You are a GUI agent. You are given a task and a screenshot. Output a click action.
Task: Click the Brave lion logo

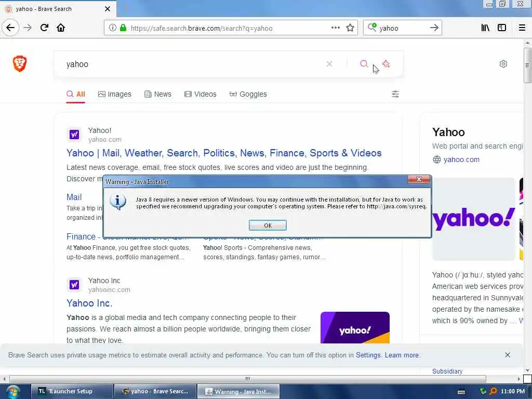tap(20, 63)
